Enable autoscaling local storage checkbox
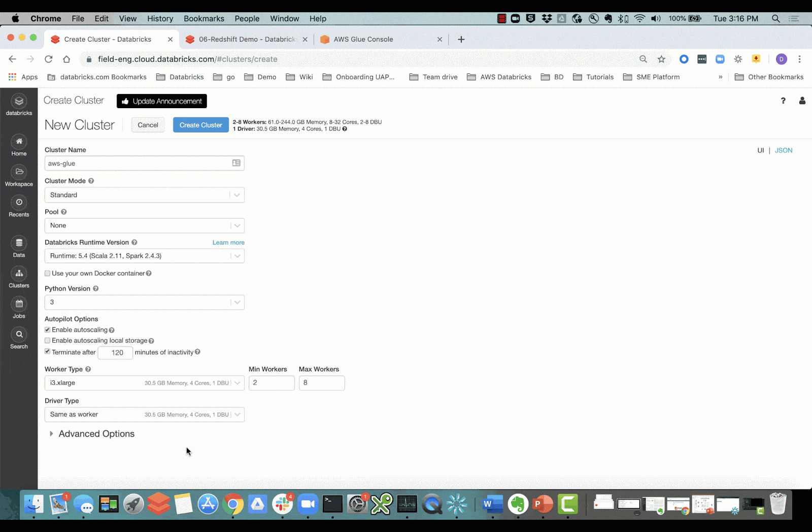 47,341
